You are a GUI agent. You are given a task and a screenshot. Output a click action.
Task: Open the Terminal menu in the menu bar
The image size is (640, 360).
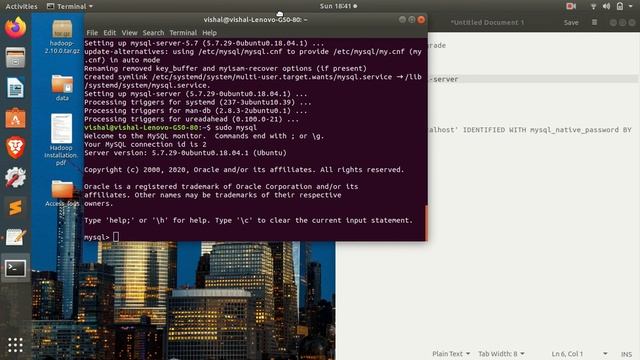tap(183, 33)
